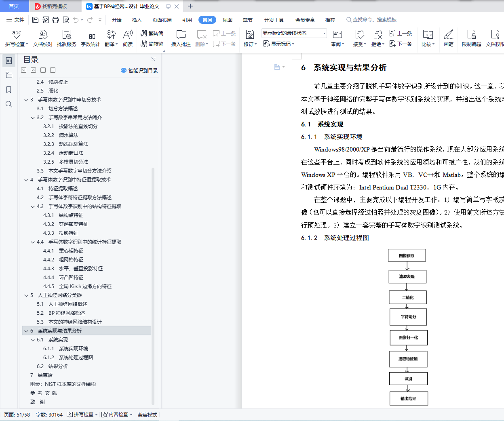Toggle the 修订 track changes tool

[x=250, y=38]
